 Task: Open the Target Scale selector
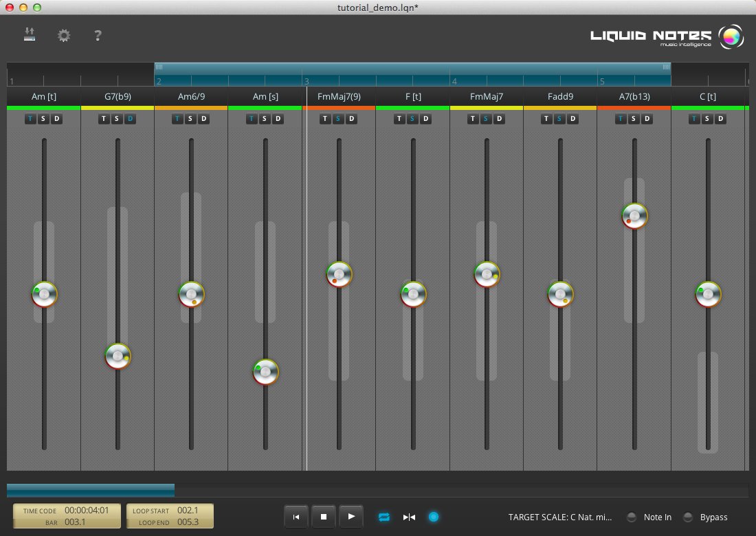(x=559, y=517)
